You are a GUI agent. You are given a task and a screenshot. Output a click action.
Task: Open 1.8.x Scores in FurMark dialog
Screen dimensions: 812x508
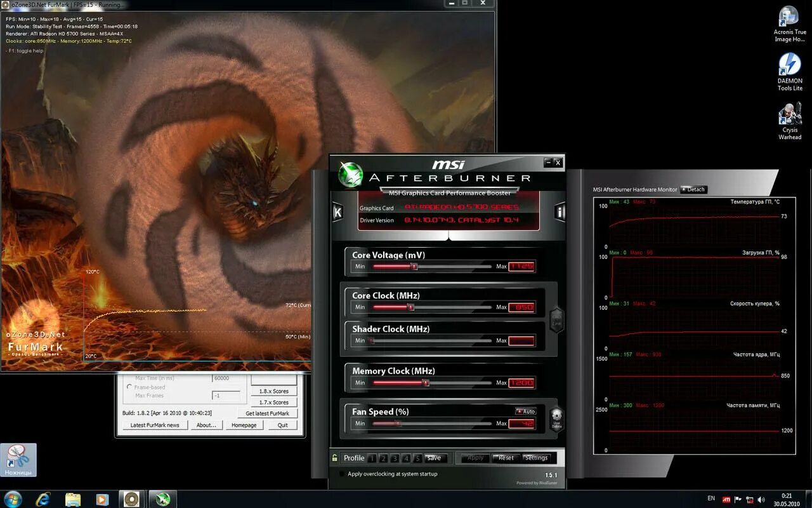[x=274, y=391]
